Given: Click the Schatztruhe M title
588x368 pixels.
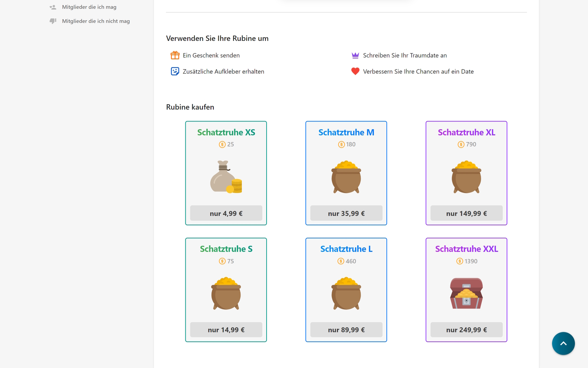Looking at the screenshot, I should tap(346, 132).
